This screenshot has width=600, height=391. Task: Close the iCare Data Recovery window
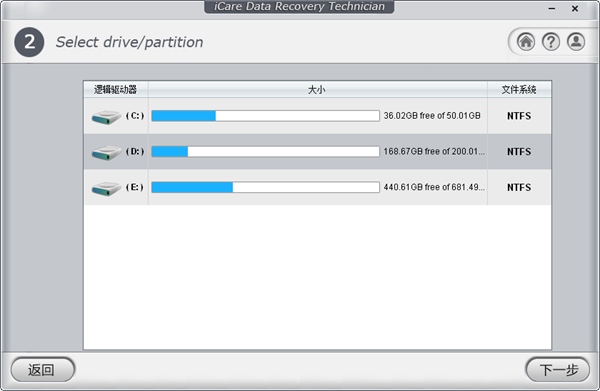(575, 8)
